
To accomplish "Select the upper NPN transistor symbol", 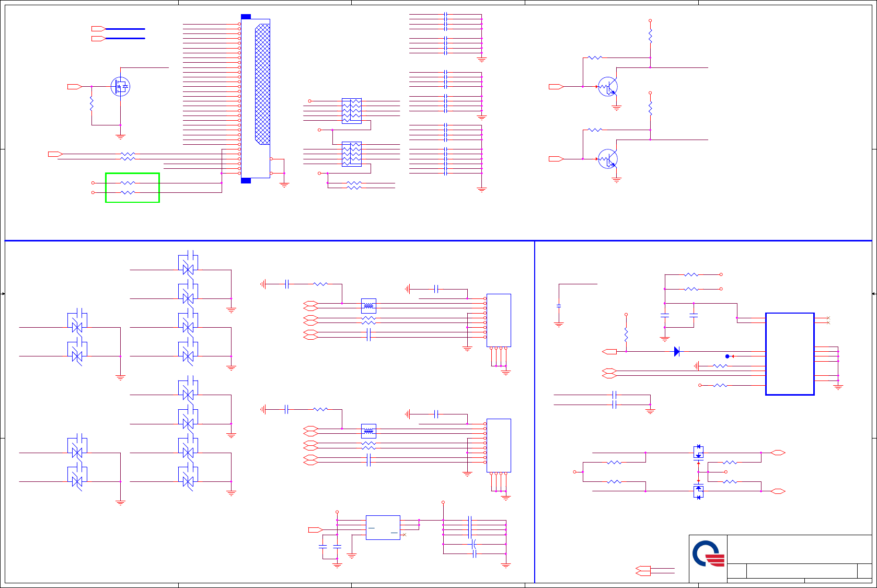I will tap(608, 87).
